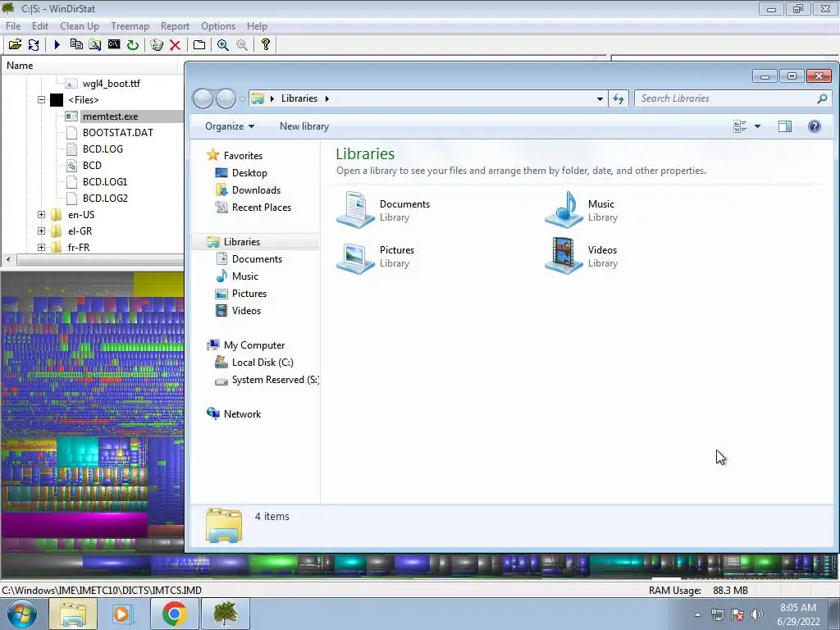This screenshot has width=840, height=630.
Task: Click the Chrome taskbar icon
Action: point(175,614)
